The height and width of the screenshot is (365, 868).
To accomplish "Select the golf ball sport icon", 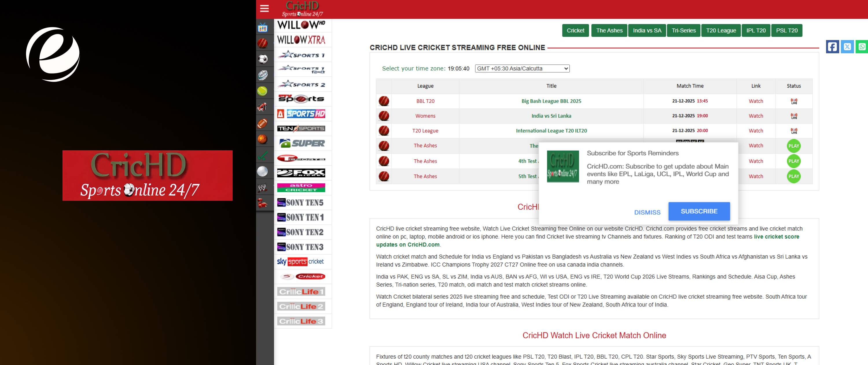I will pos(262,171).
